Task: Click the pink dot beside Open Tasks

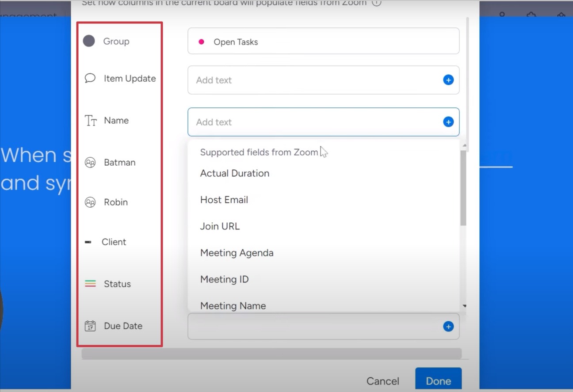Action: click(201, 41)
